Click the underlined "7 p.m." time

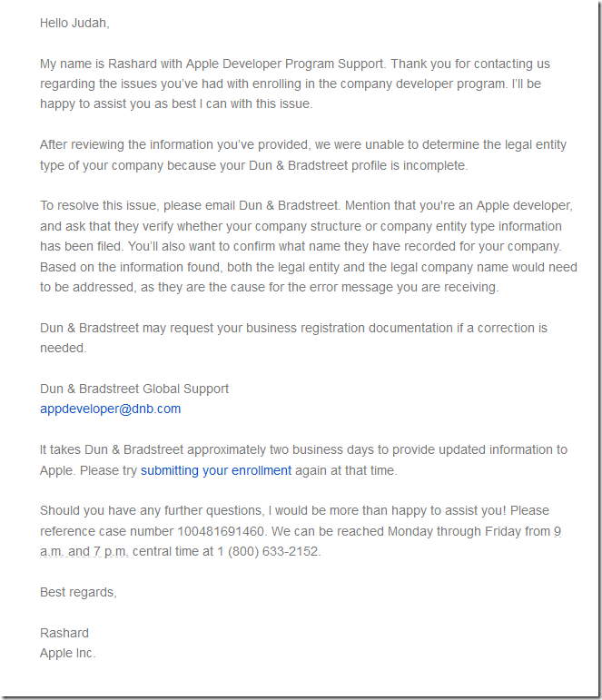110,551
